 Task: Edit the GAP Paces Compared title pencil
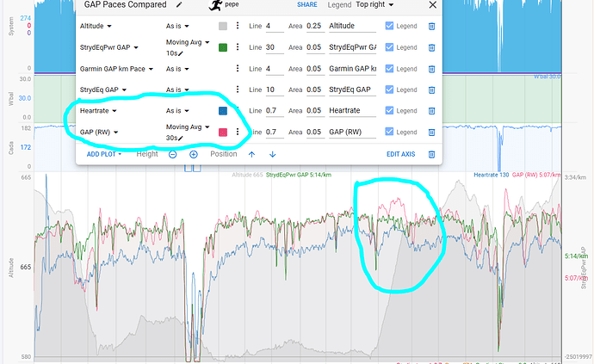coord(179,5)
